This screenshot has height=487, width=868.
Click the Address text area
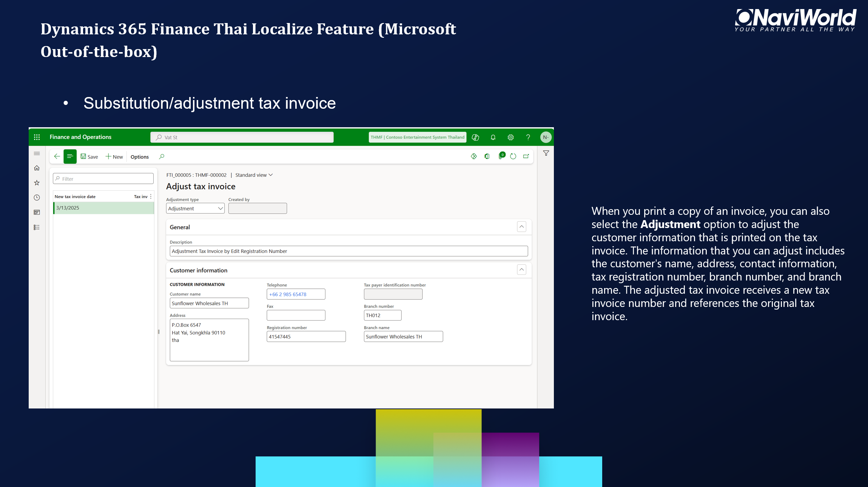[209, 340]
